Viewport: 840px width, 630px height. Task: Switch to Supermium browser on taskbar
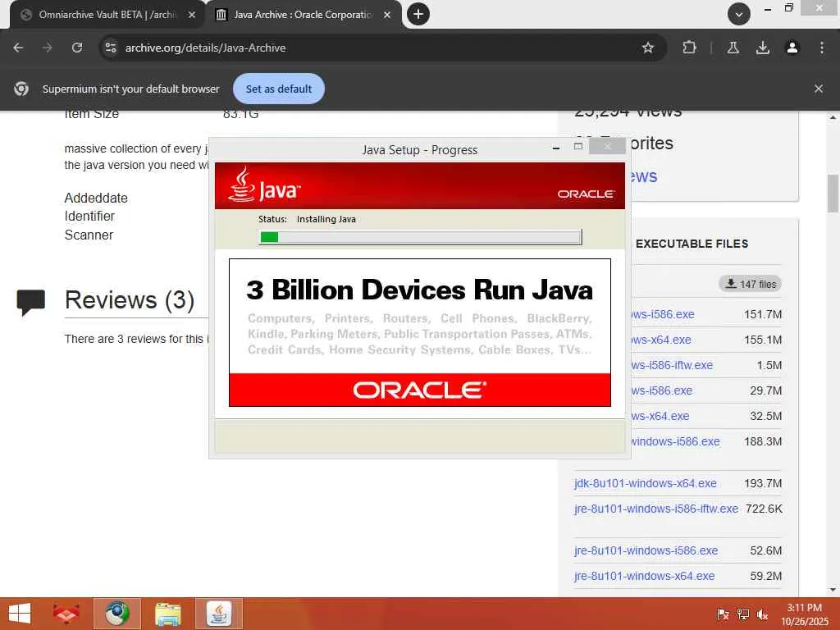click(116, 614)
